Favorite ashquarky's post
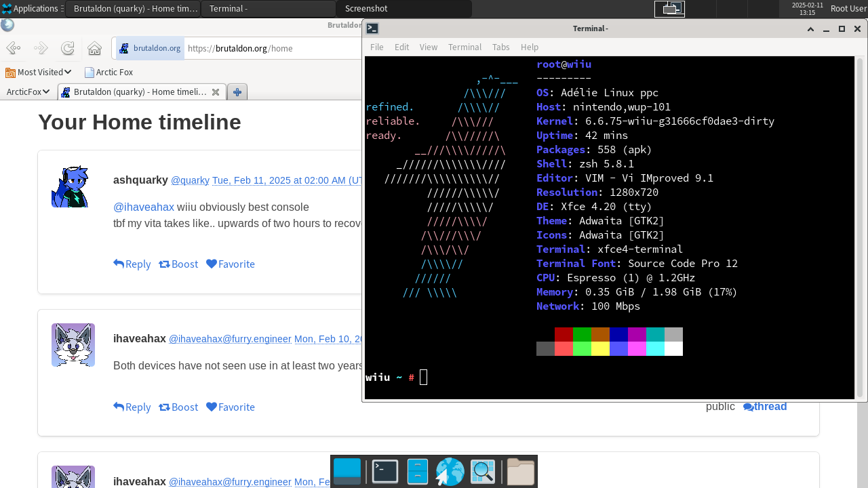Screen dimensions: 868x488 pyautogui.click(x=231, y=264)
